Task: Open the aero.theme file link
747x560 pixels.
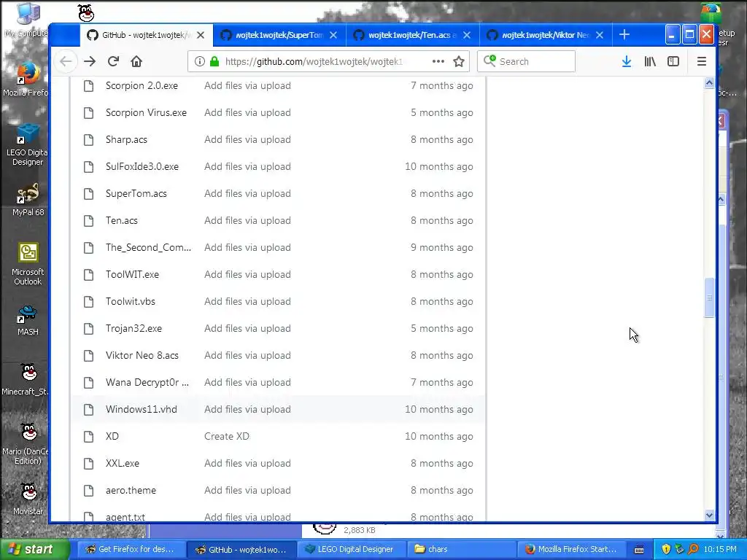Action: pos(131,491)
